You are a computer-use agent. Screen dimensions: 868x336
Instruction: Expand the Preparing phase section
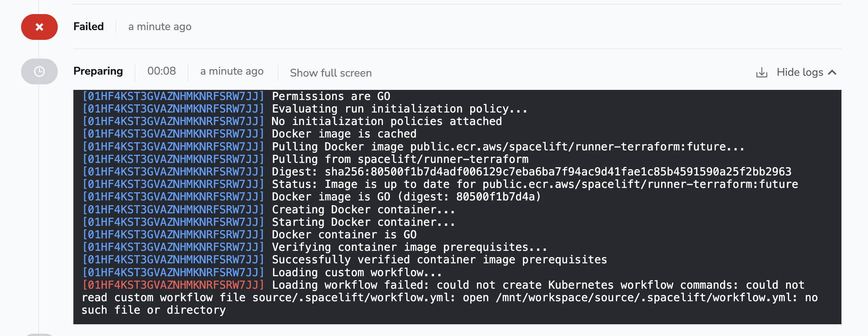pyautogui.click(x=98, y=71)
